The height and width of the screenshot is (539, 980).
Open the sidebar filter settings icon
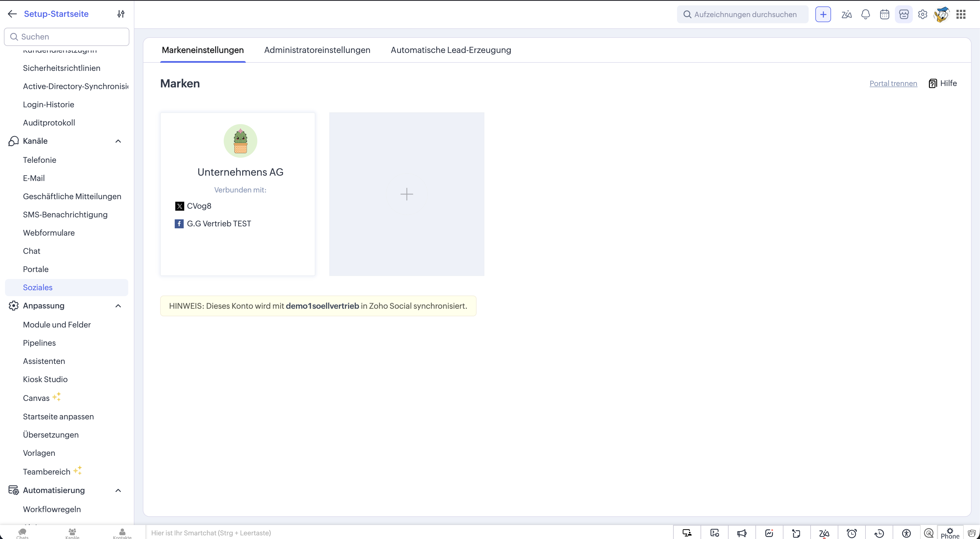tap(121, 14)
